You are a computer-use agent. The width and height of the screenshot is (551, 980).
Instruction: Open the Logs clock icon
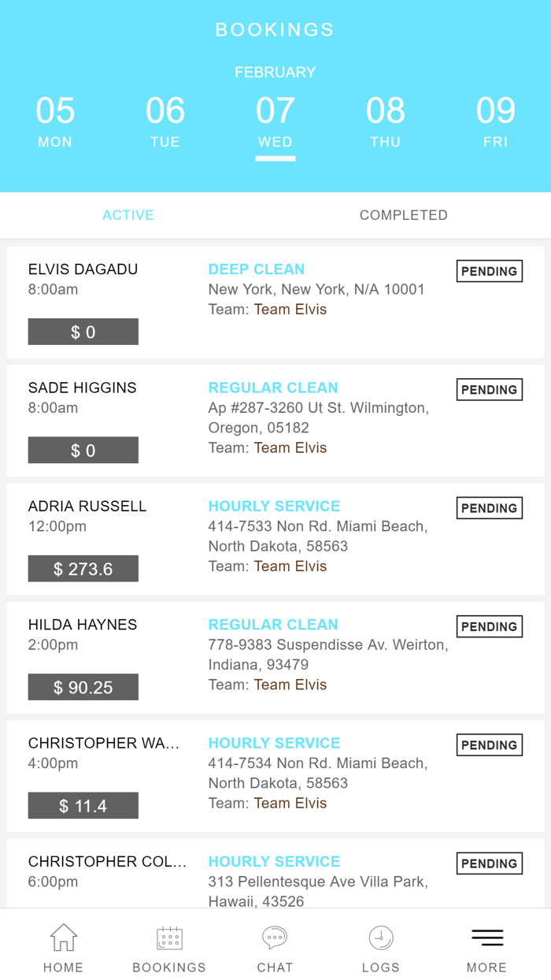pyautogui.click(x=380, y=937)
